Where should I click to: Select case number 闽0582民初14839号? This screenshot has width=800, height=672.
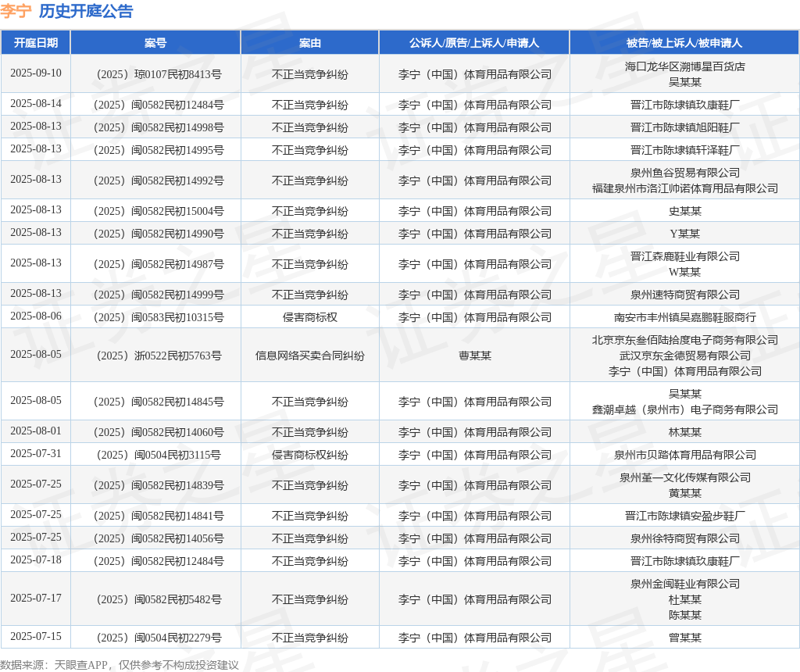pyautogui.click(x=159, y=486)
